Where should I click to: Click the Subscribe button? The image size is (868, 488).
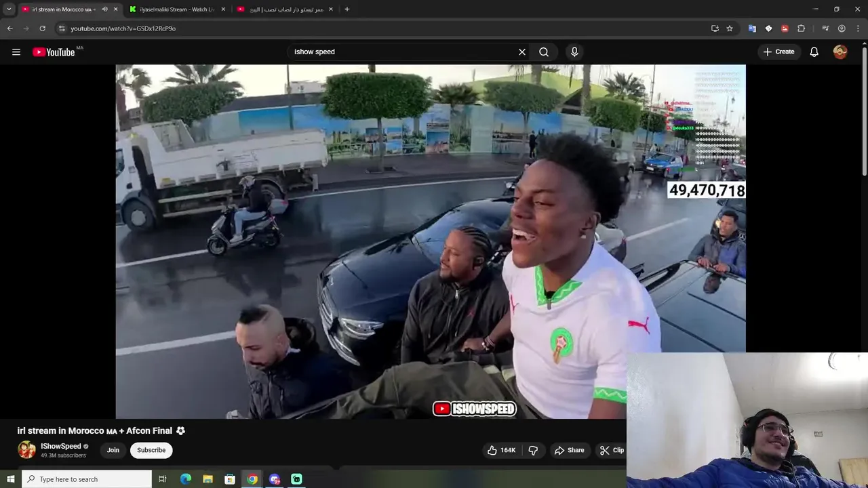click(x=151, y=450)
